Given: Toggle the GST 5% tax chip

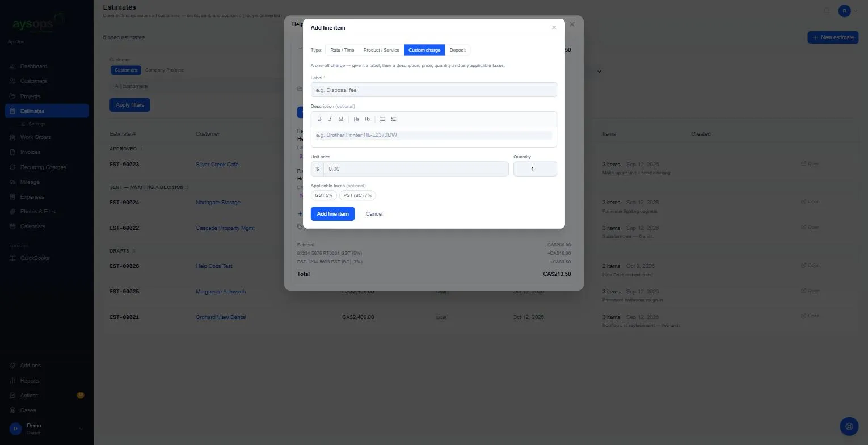Looking at the screenshot, I should point(324,195).
